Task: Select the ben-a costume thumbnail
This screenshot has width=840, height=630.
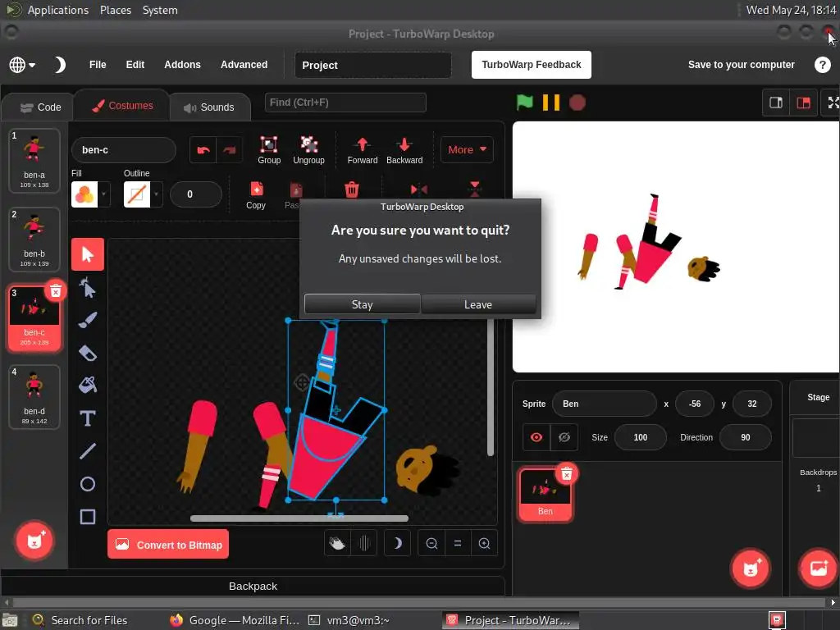Action: tap(34, 160)
